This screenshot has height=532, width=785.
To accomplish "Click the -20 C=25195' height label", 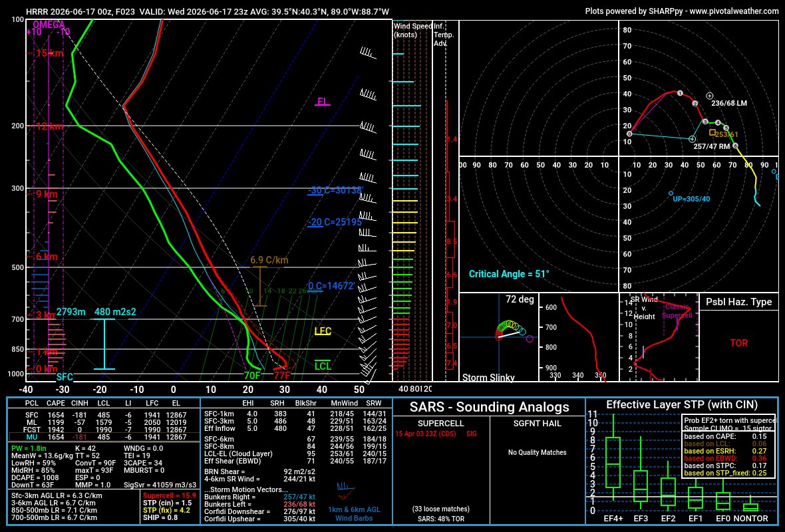I will 335,222.
